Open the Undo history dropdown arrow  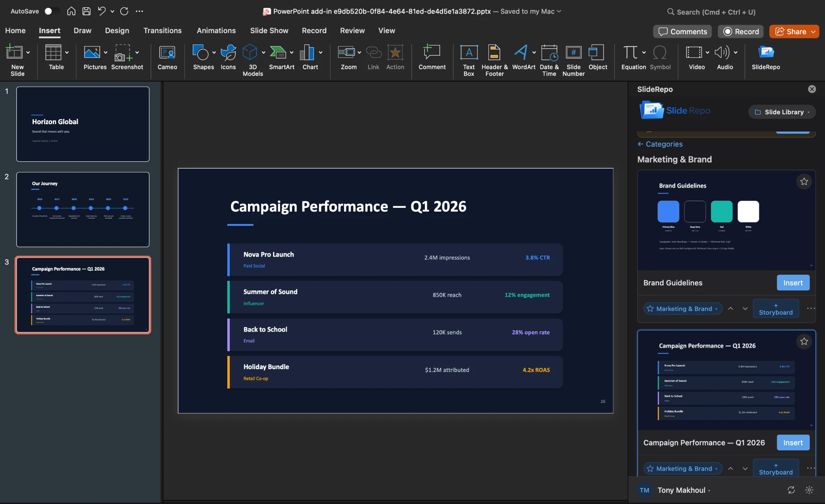click(x=112, y=11)
